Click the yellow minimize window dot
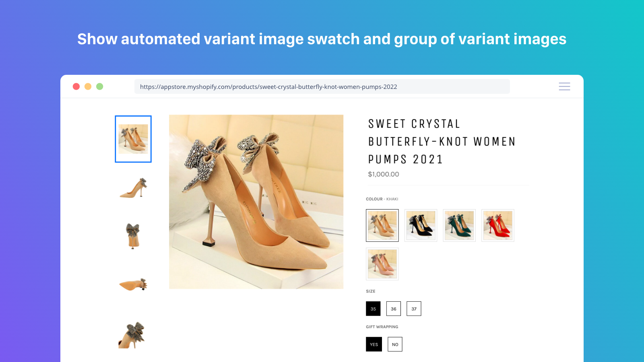Viewport: 644px width, 362px height. 88,86
